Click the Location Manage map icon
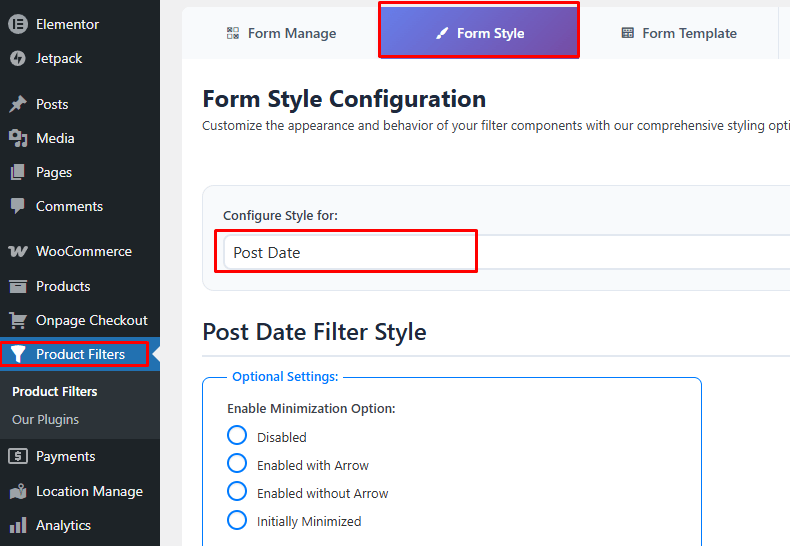Viewport: 790px width, 546px height. click(18, 491)
